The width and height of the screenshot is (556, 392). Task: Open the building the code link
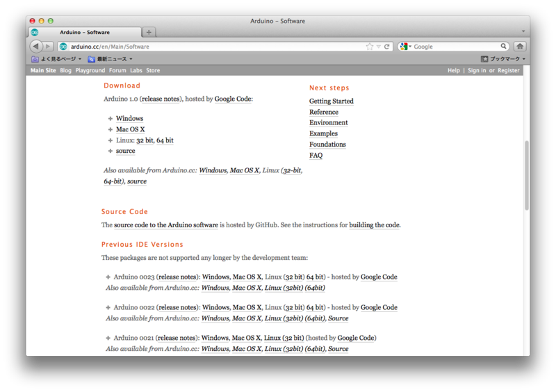(375, 225)
